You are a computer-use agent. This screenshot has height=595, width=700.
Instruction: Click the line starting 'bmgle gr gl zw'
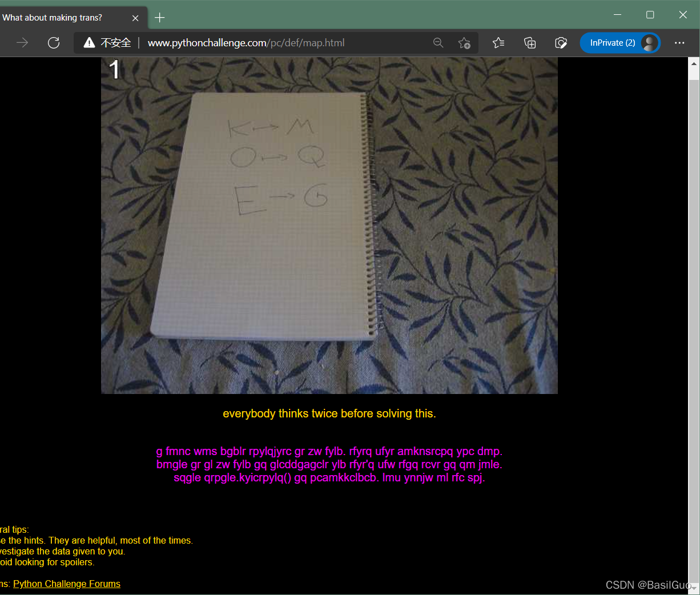coord(329,464)
